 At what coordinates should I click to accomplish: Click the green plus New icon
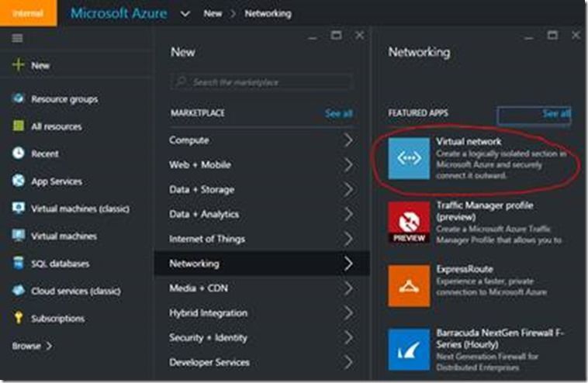[x=18, y=65]
